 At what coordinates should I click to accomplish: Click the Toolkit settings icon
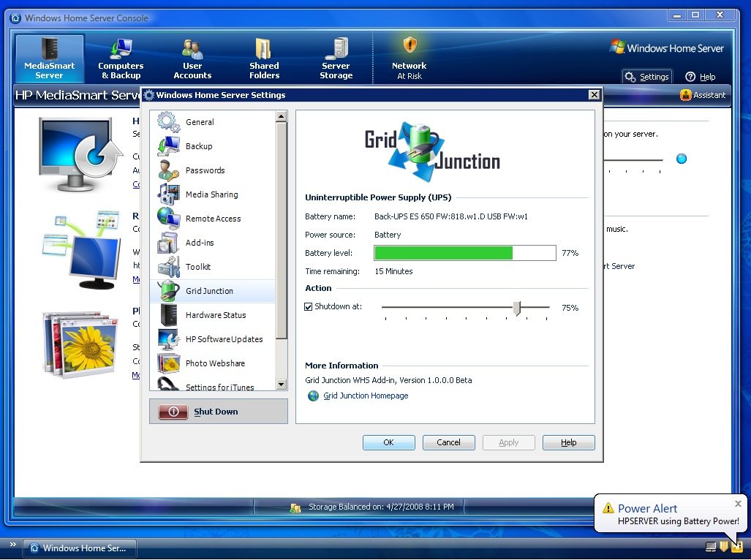(169, 266)
